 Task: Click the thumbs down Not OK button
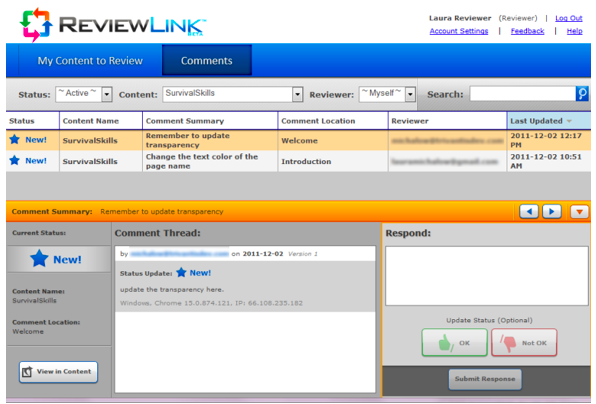pos(524,343)
